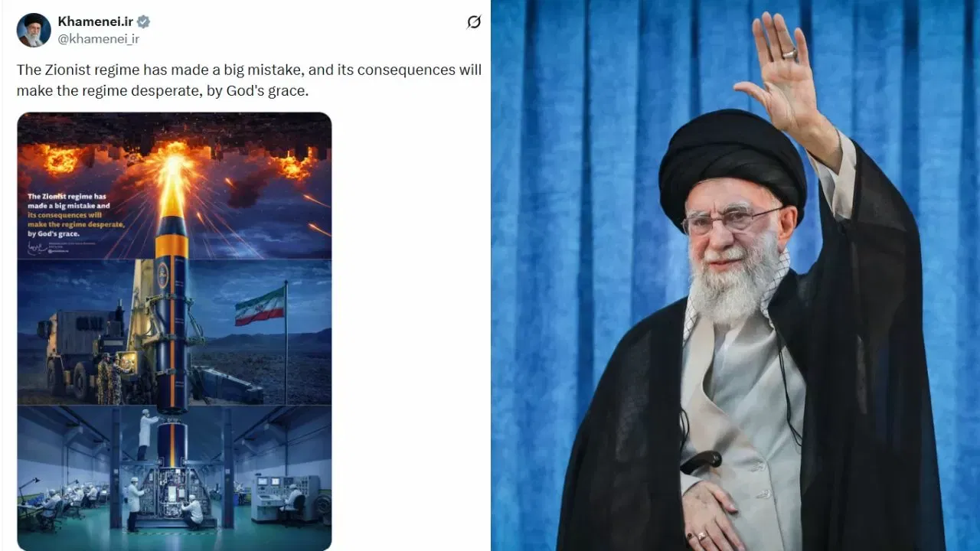Viewport: 980px width, 551px height.
Task: Open the Grok icon beside the tweet header
Action: pos(474,22)
